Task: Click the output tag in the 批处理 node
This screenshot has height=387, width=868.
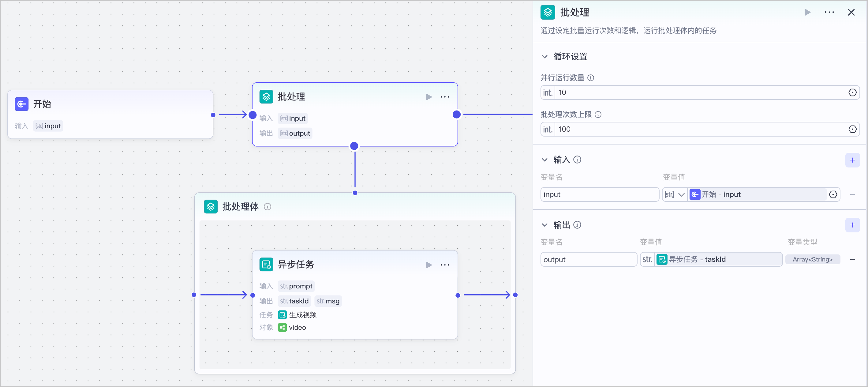Action: coord(295,133)
